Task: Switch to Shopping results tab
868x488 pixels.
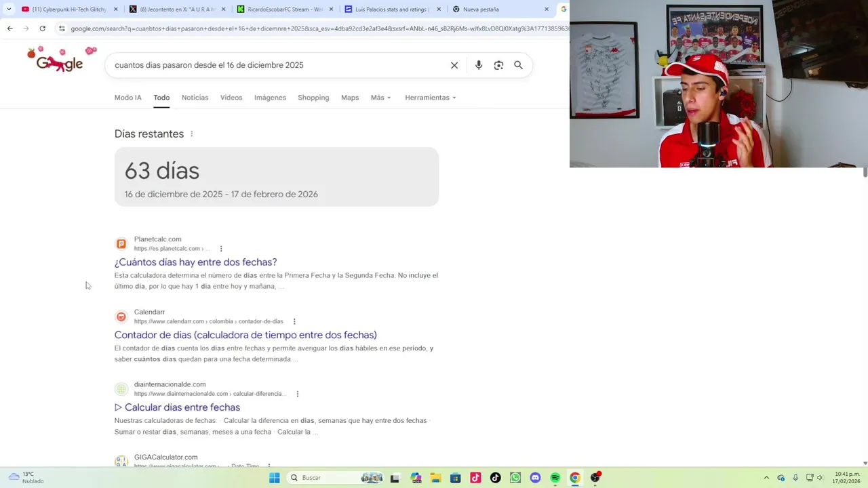Action: point(313,98)
